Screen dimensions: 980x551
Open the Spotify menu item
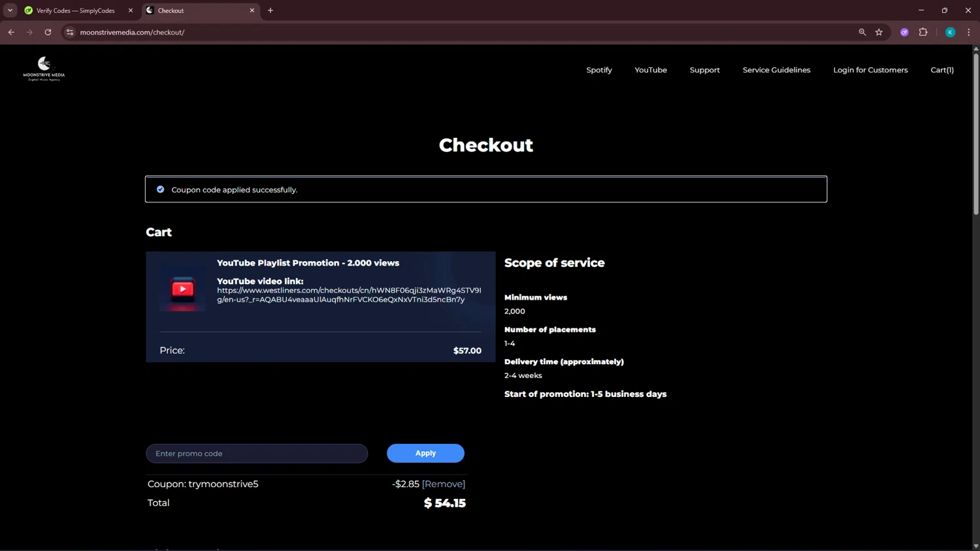point(599,70)
